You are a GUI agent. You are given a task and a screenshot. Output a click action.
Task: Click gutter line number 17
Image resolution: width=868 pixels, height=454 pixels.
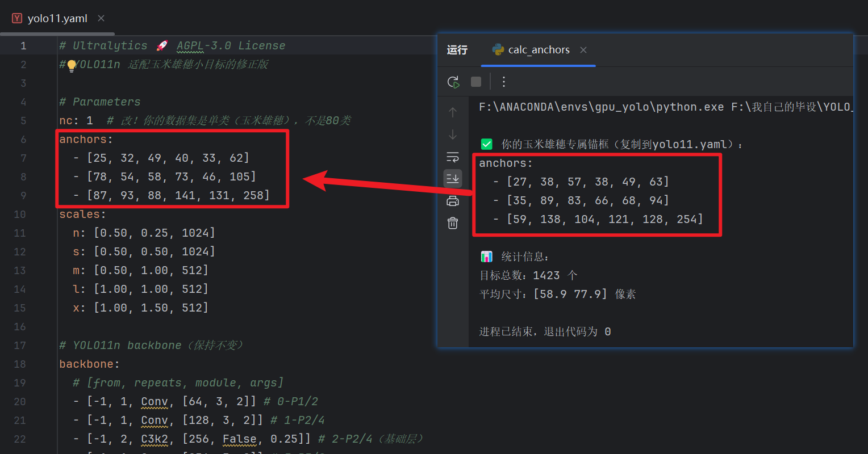[x=20, y=345]
